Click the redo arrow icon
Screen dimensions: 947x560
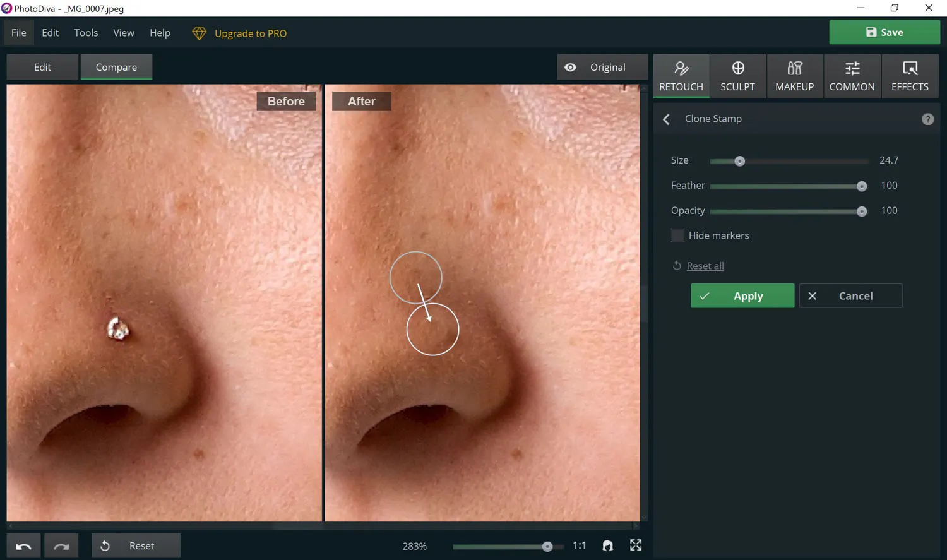coord(61,546)
